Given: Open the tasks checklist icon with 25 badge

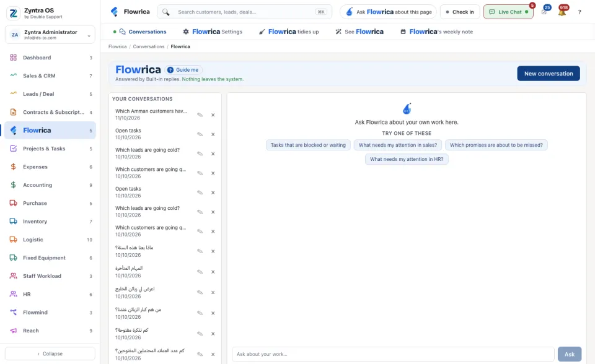Looking at the screenshot, I should pyautogui.click(x=544, y=12).
